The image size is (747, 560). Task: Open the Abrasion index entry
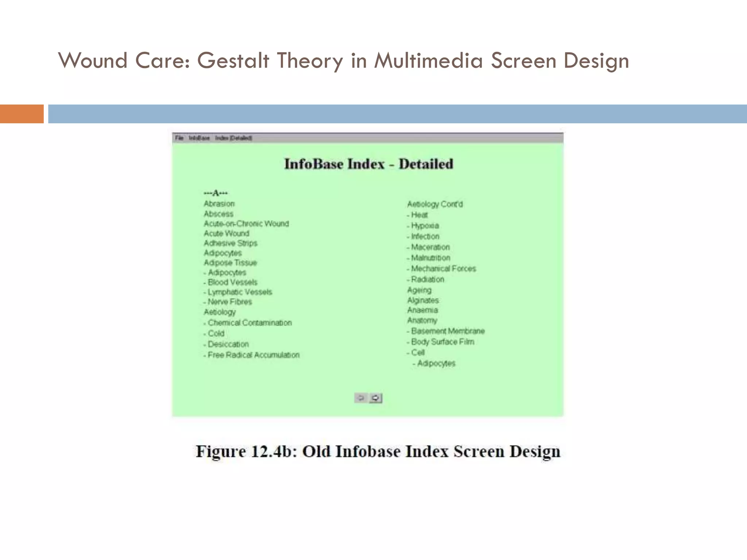point(219,203)
